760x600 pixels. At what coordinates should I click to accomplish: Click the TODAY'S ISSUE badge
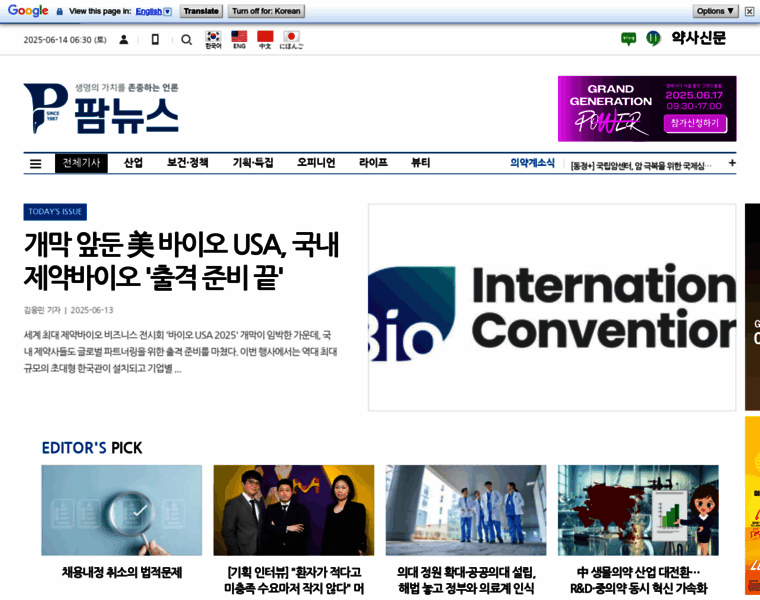tap(55, 212)
